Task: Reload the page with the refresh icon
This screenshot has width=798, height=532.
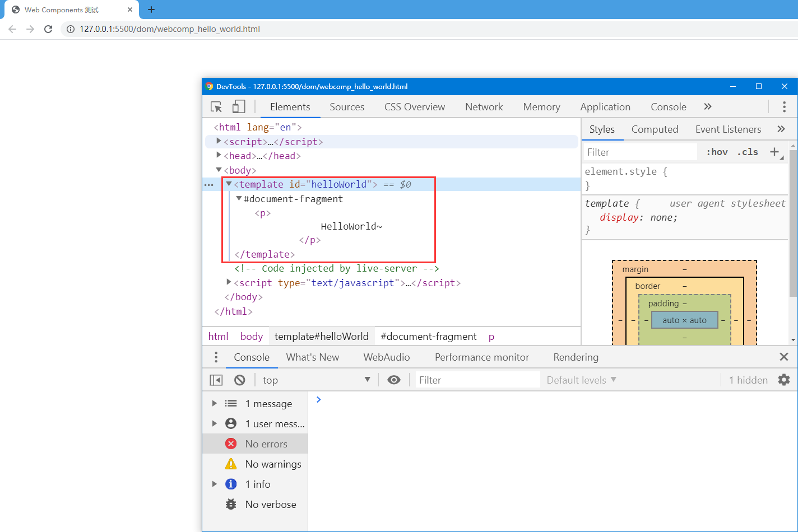Action: [x=48, y=29]
